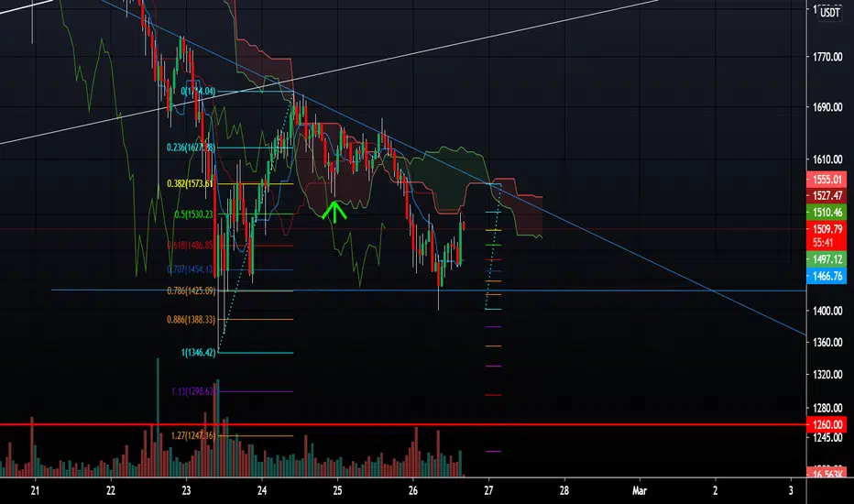Select the thick red horizontal line at 1260

coord(403,424)
